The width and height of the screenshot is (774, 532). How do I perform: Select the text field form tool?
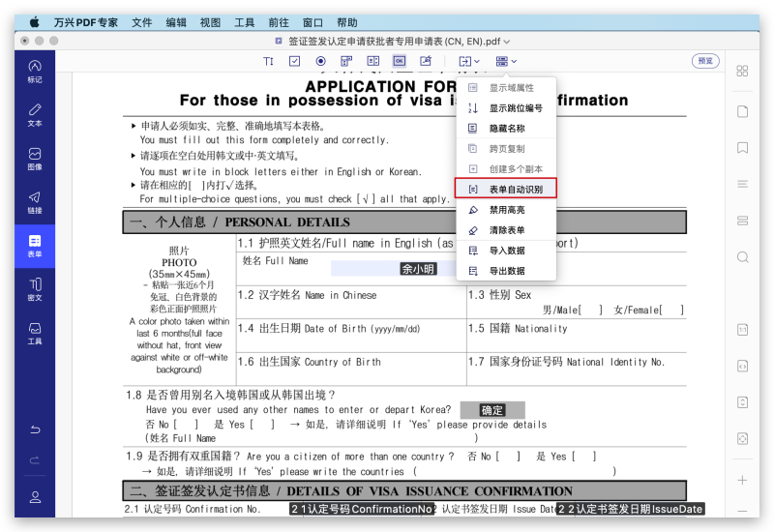point(268,61)
